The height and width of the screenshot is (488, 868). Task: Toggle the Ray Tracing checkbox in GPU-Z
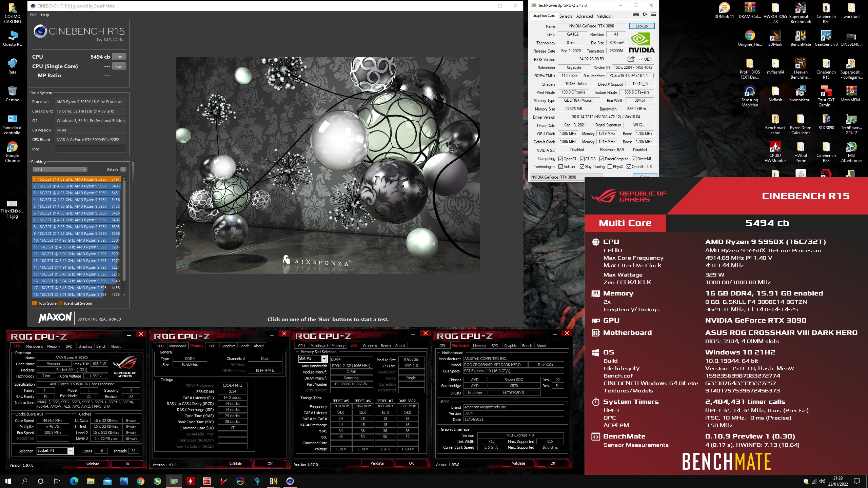point(582,166)
